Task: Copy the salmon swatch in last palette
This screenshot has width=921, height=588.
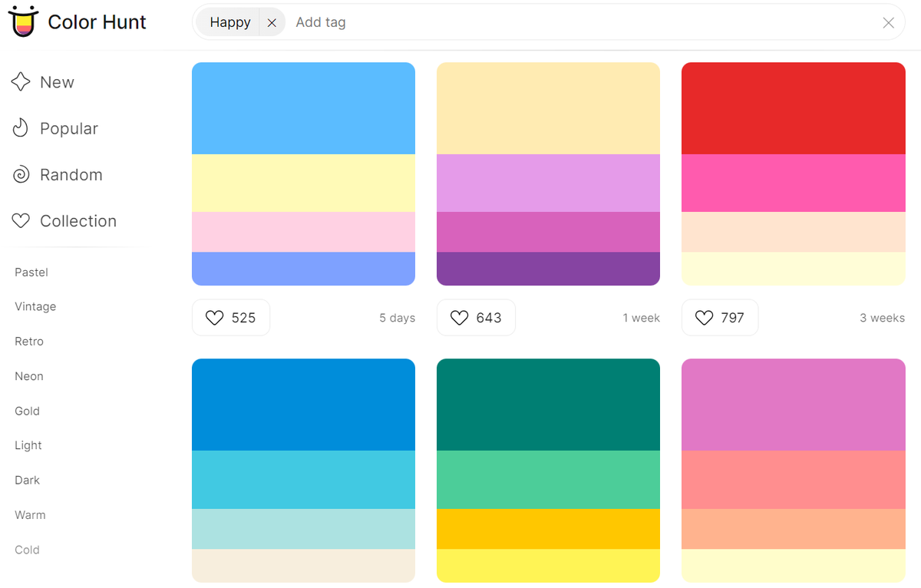Action: pyautogui.click(x=794, y=480)
